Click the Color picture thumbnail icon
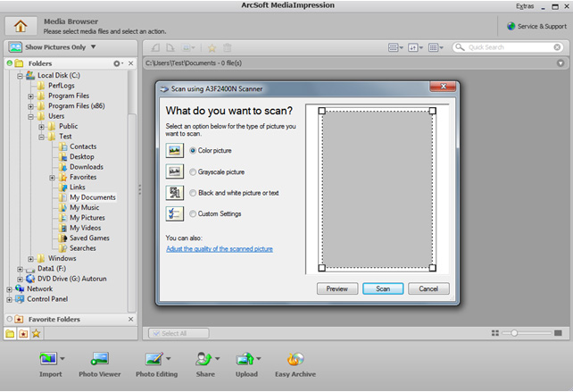Viewport: 573px width, 392px height. [x=175, y=150]
